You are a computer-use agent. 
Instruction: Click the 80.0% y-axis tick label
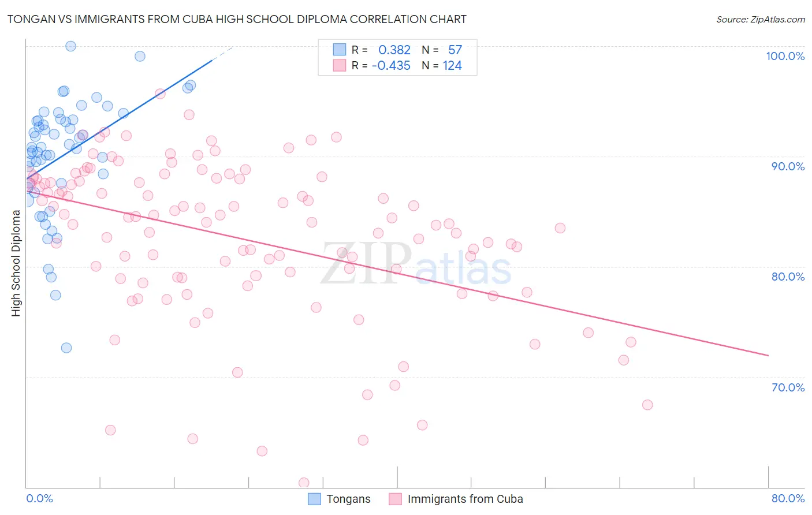(x=788, y=277)
